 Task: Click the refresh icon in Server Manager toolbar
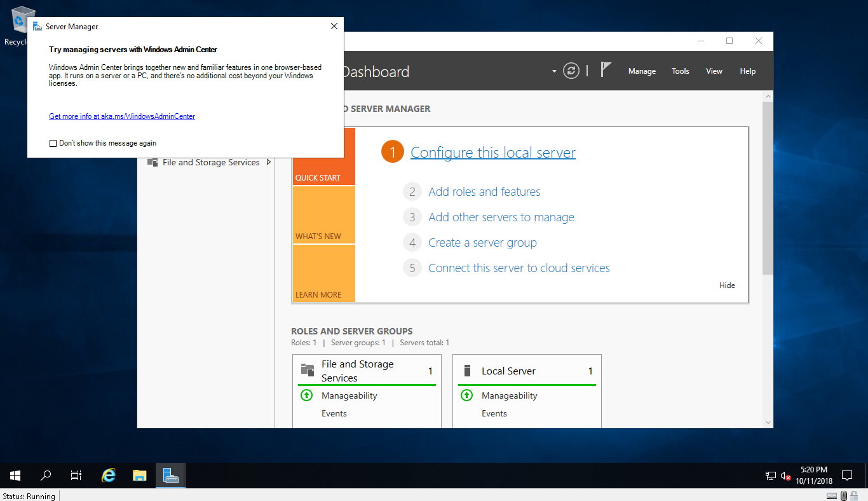click(571, 71)
